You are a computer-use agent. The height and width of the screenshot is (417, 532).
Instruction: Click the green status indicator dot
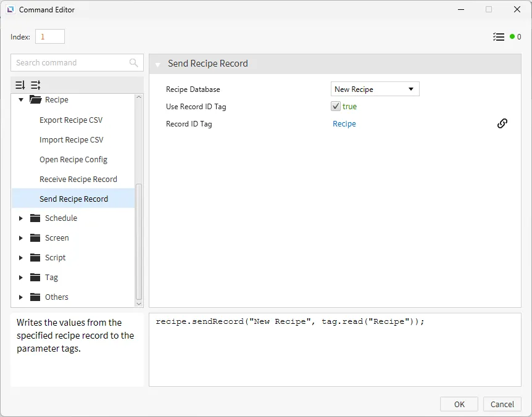point(512,37)
